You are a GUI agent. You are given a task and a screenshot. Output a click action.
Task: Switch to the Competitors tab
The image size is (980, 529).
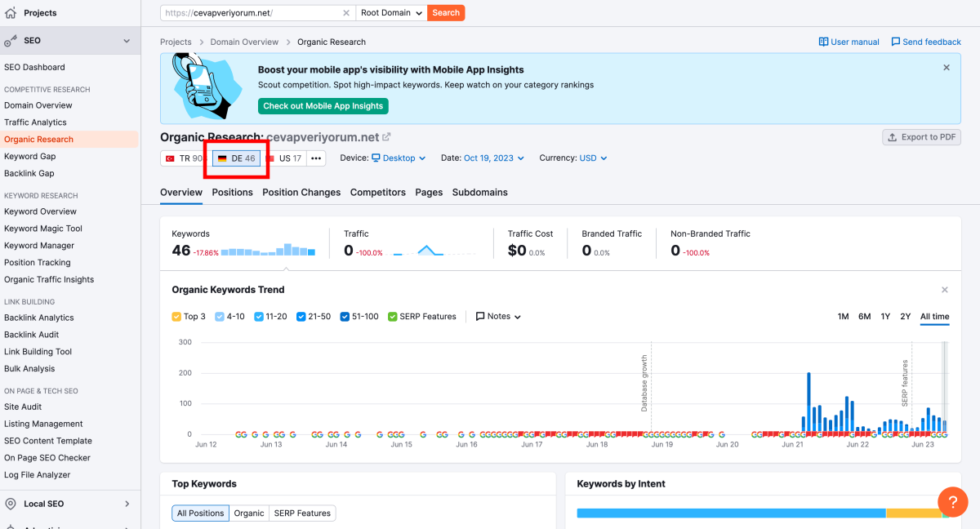click(x=378, y=193)
